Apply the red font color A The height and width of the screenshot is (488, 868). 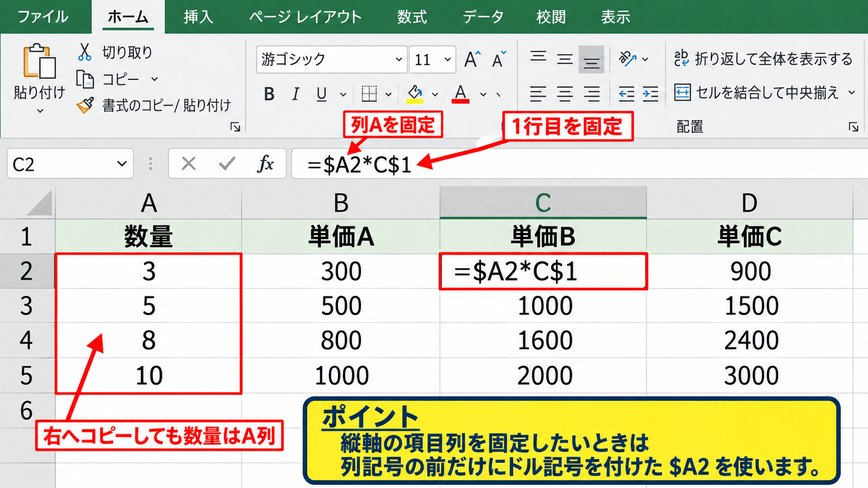pyautogui.click(x=460, y=94)
